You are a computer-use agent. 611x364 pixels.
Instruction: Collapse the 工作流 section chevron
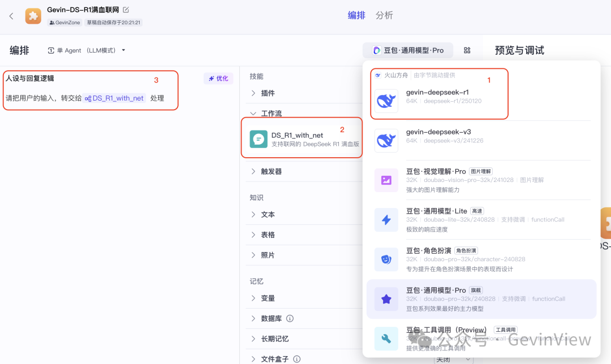[x=253, y=113]
